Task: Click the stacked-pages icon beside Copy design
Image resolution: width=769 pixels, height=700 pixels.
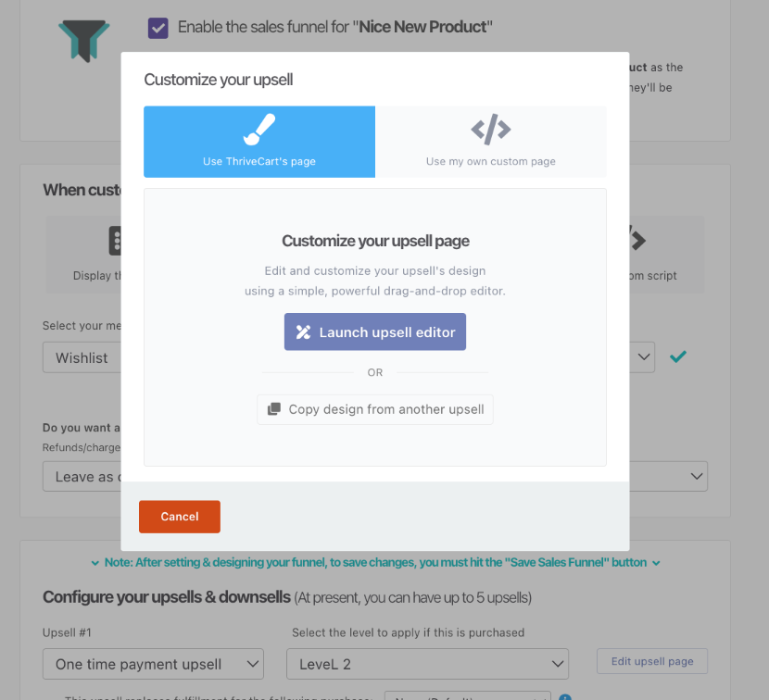Action: [274, 409]
